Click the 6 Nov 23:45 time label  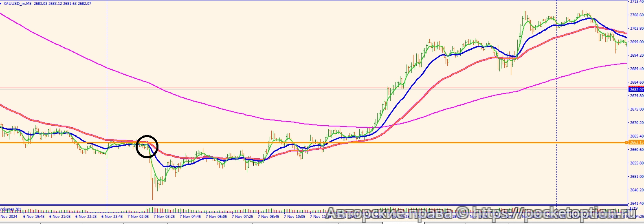(113, 217)
